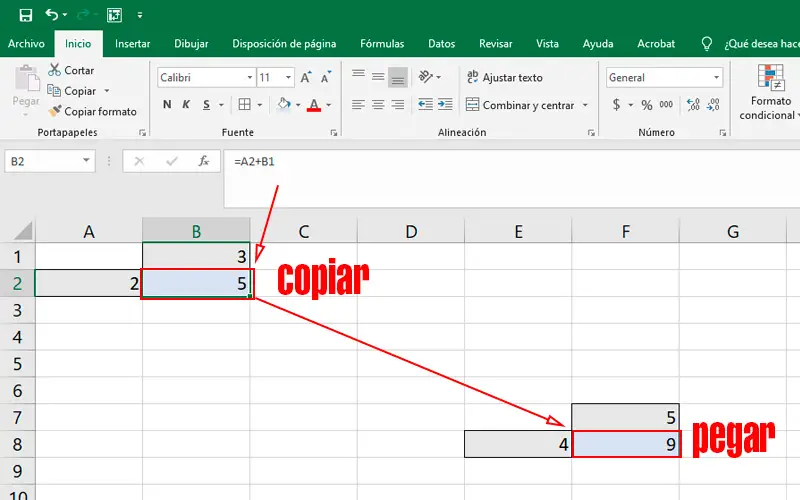This screenshot has height=500, width=800.
Task: Click the Borders grid icon
Action: click(244, 105)
